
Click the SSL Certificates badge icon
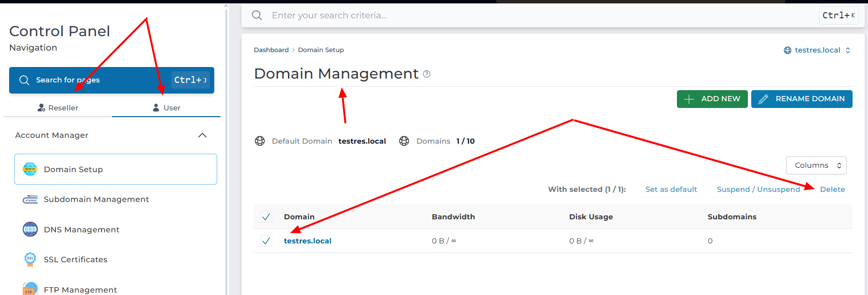[30, 259]
